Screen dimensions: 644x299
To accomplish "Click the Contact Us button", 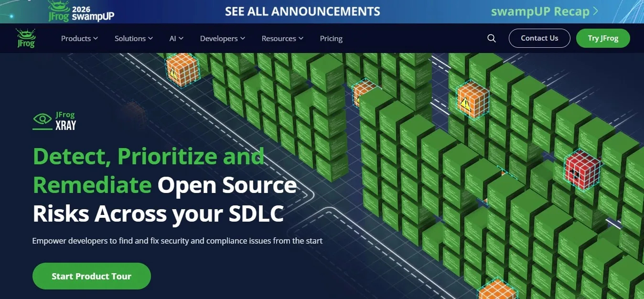I will [x=539, y=38].
